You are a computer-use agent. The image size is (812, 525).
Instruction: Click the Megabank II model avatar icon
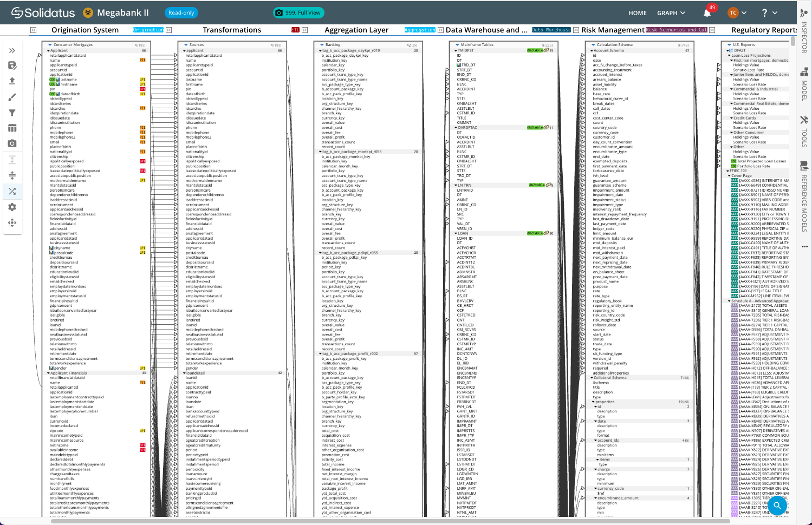88,12
